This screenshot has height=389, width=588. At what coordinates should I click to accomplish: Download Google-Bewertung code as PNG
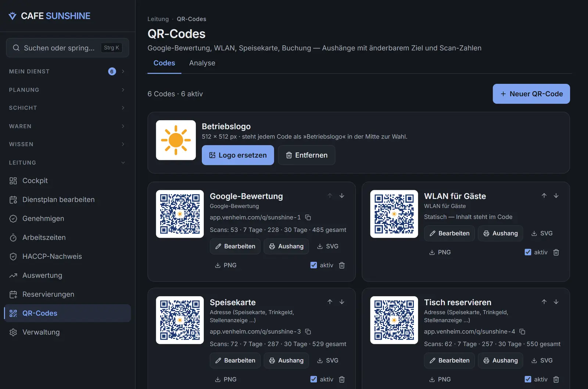[226, 265]
